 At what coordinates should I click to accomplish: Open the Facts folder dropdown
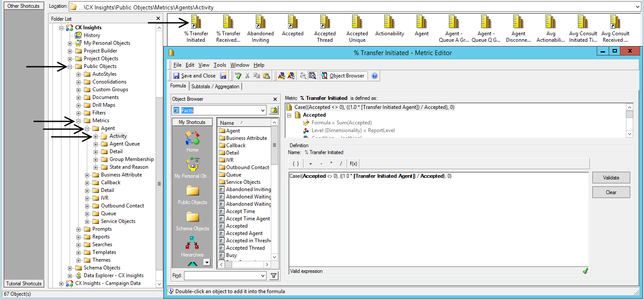click(263, 111)
